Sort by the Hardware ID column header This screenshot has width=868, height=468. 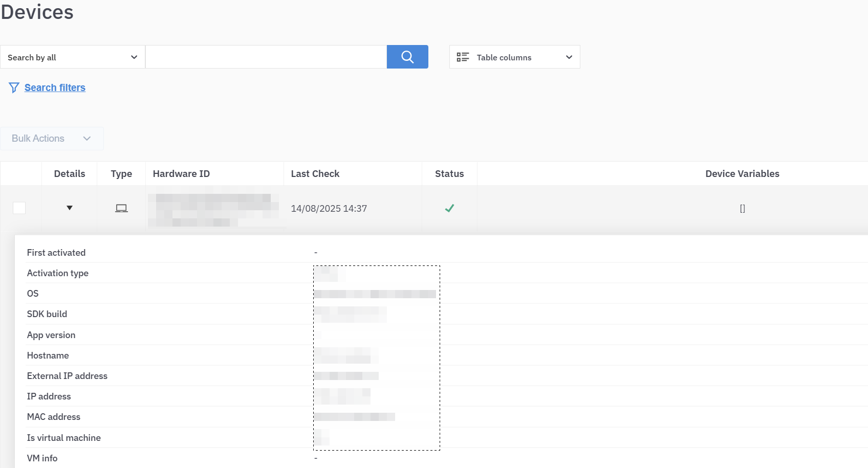point(181,174)
